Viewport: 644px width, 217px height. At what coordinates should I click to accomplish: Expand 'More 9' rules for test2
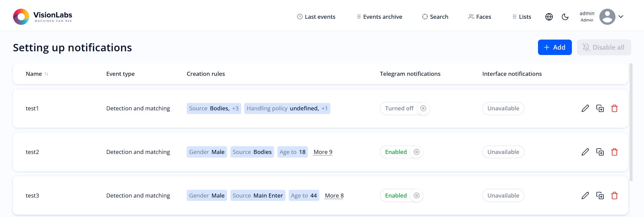click(x=322, y=152)
